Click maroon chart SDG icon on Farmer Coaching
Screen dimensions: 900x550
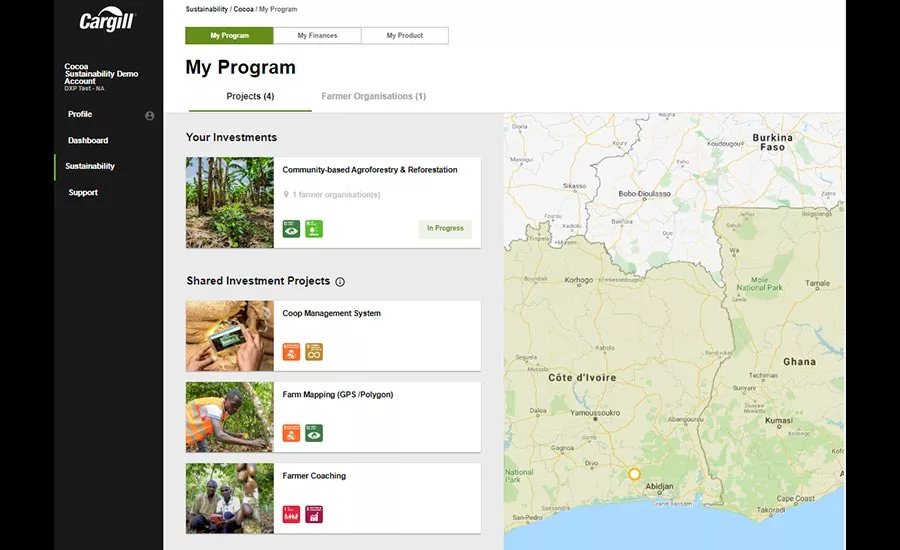pos(313,514)
